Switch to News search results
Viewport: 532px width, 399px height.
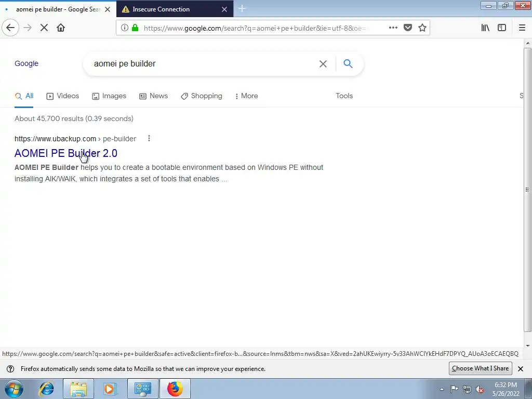[x=154, y=96]
